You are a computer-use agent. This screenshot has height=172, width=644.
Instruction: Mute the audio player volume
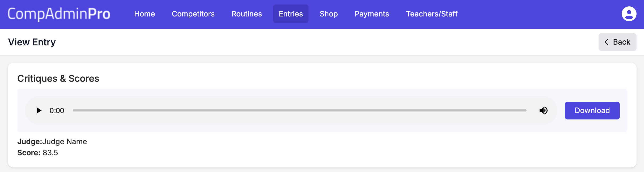(x=543, y=110)
